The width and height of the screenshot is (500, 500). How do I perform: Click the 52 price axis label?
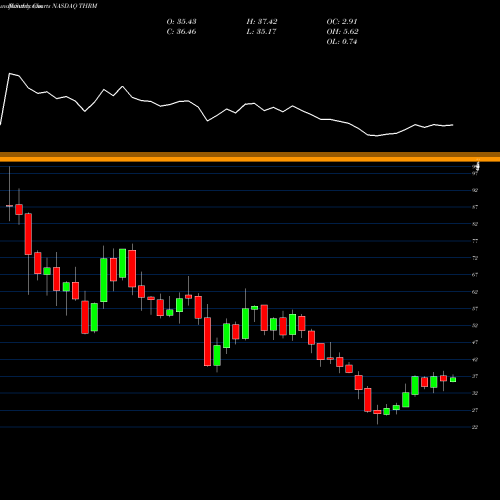(475, 325)
